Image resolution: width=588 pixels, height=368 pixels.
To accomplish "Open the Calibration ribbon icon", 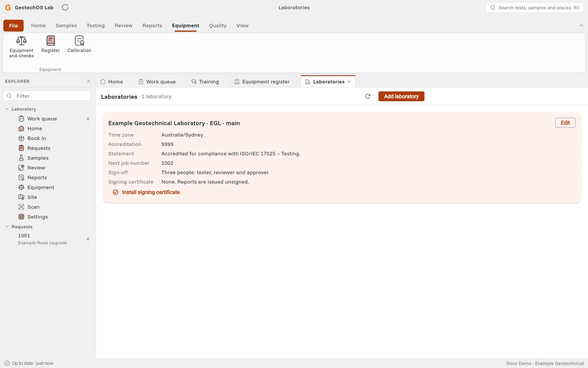I will point(79,44).
